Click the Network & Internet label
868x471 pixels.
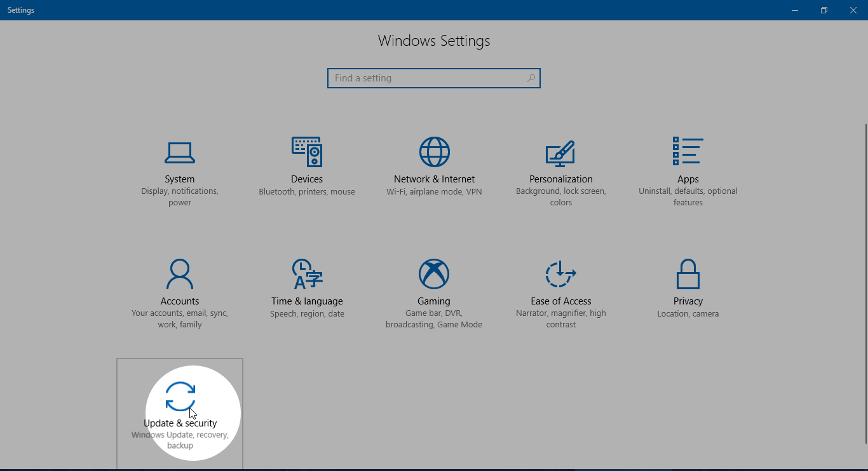(x=434, y=179)
